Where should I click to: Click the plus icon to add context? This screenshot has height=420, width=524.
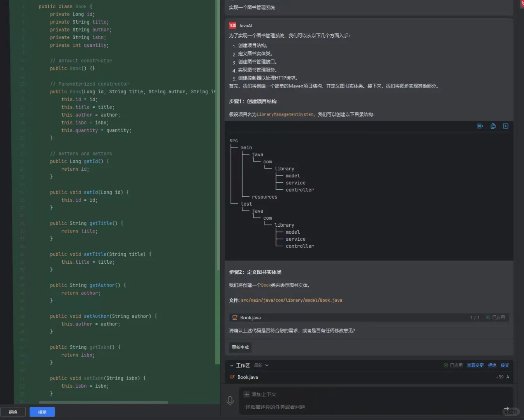tap(246, 394)
